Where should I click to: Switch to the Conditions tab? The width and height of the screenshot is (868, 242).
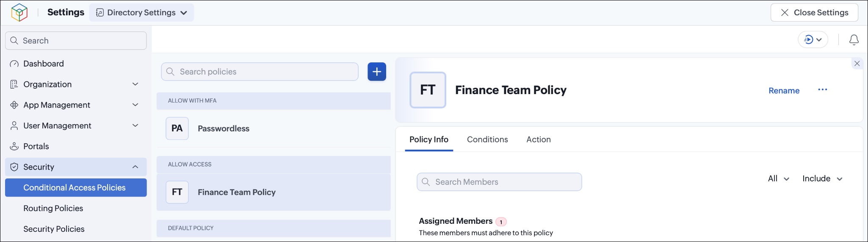(x=487, y=139)
